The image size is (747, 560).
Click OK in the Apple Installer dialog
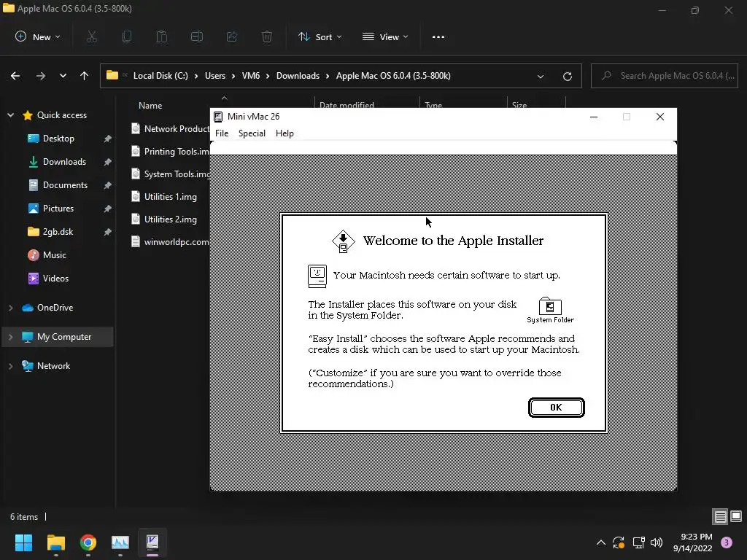coord(556,407)
